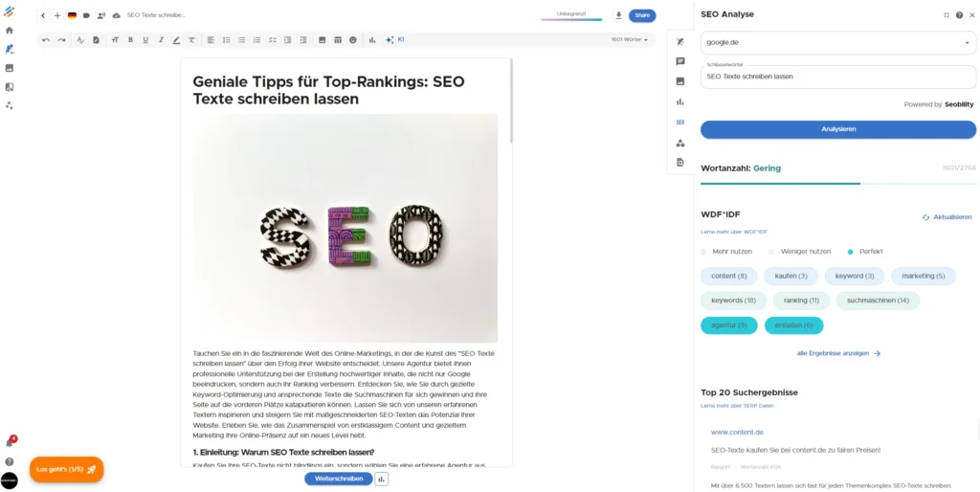Click the Weiterschreiben button

(338, 479)
